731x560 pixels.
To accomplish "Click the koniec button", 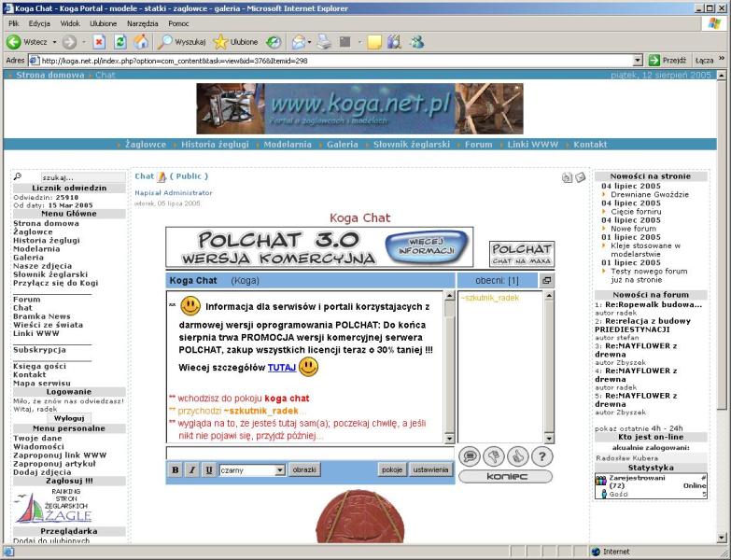I will point(506,476).
